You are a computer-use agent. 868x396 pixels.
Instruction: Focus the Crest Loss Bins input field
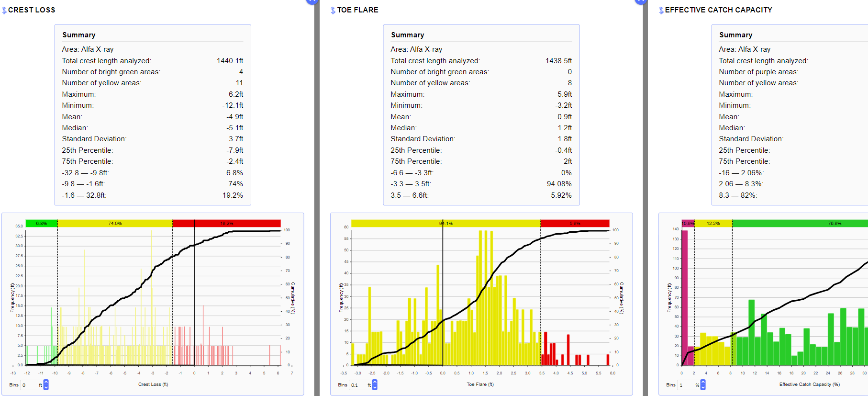pyautogui.click(x=30, y=385)
